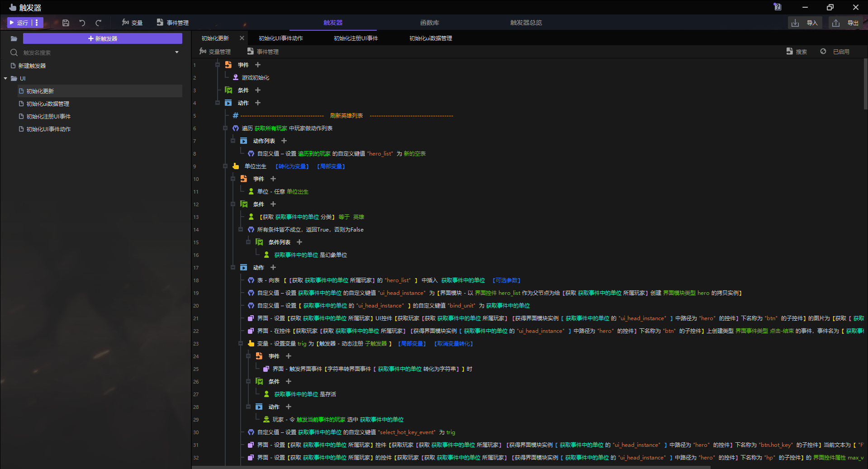868x469 pixels.
Task: Open the run options menu dots
Action: point(37,23)
